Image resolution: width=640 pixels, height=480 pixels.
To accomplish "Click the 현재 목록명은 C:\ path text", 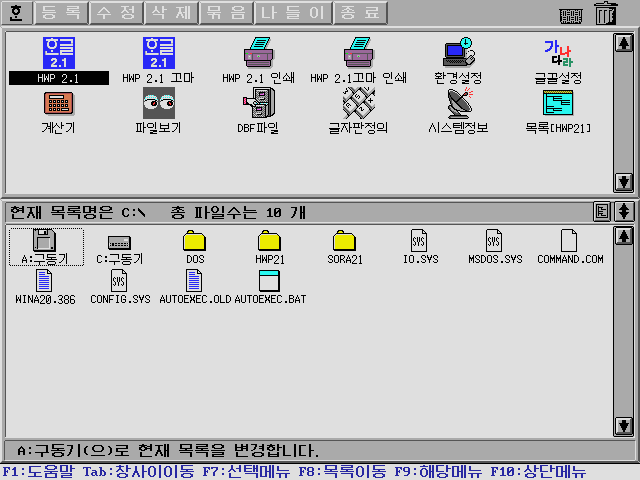I will (78, 212).
